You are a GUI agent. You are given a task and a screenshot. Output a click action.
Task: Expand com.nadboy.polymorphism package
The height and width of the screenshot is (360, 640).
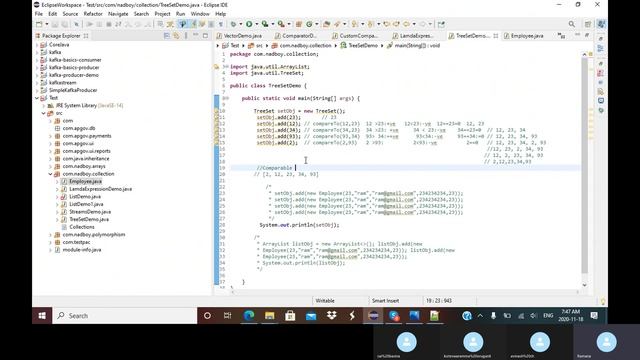coord(51,235)
